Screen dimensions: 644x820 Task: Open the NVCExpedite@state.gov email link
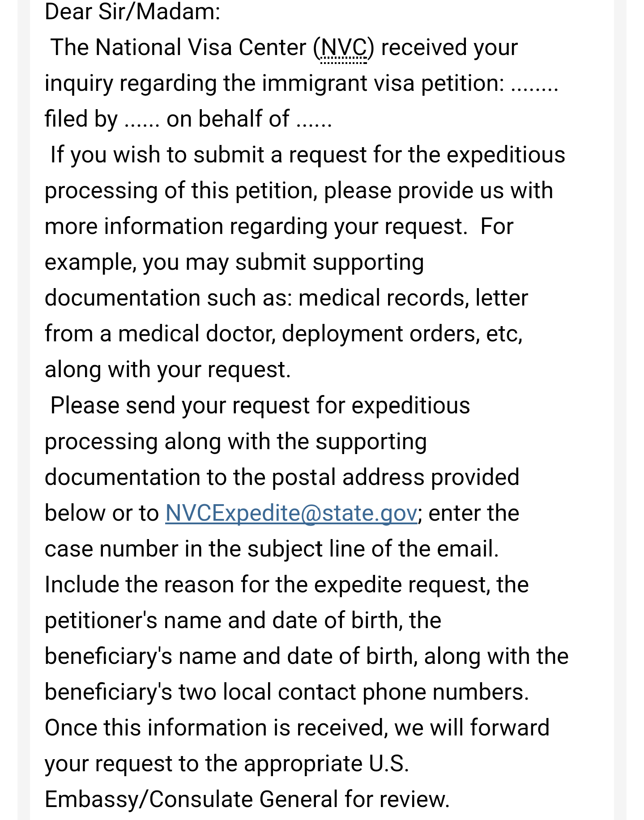291,513
